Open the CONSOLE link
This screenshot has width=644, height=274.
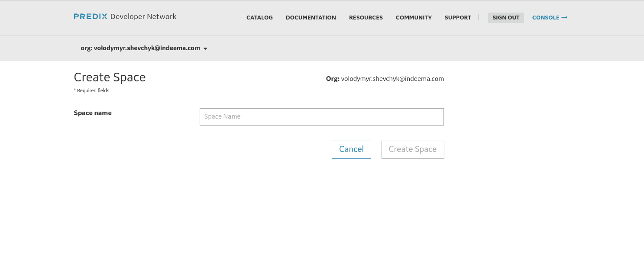pos(547,17)
